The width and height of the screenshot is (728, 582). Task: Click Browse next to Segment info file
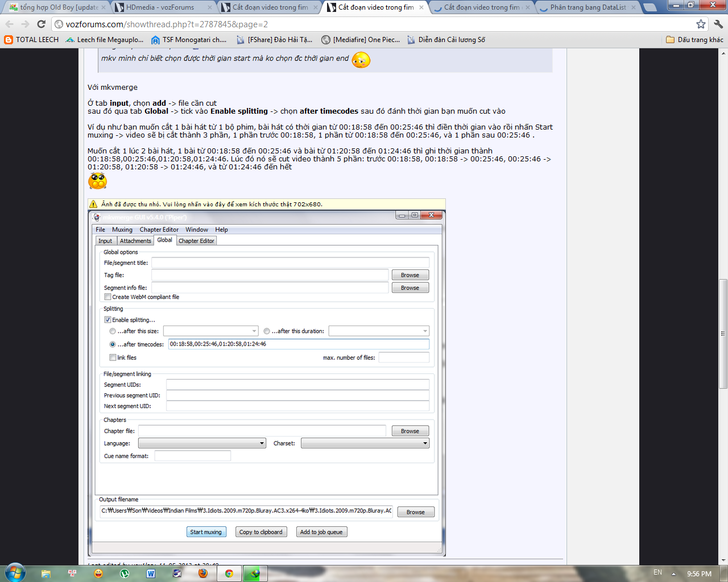[x=410, y=288]
